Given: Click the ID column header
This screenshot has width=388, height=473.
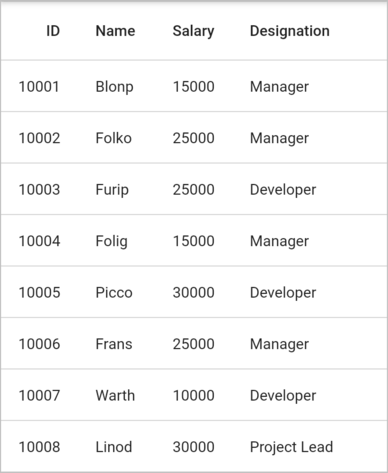Looking at the screenshot, I should pos(53,31).
